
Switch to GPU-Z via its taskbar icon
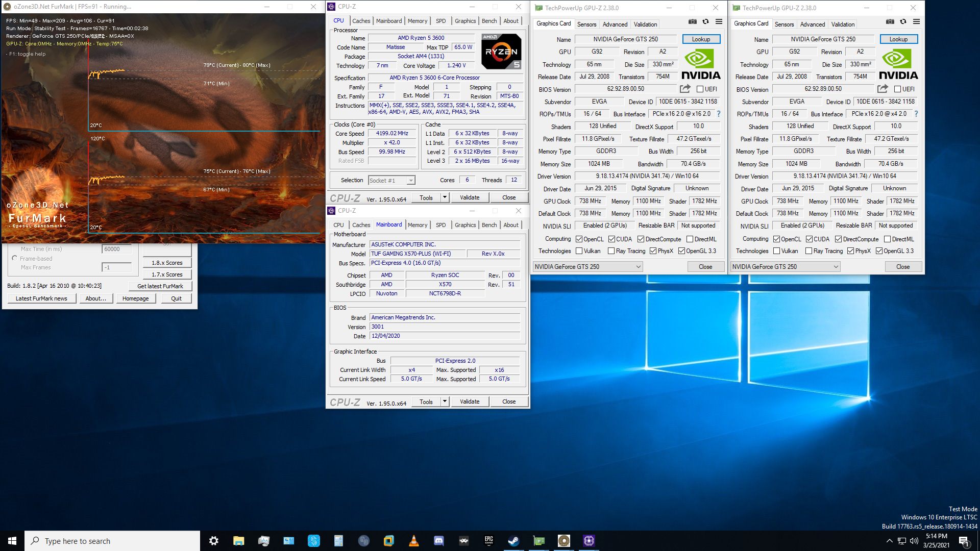[539, 541]
